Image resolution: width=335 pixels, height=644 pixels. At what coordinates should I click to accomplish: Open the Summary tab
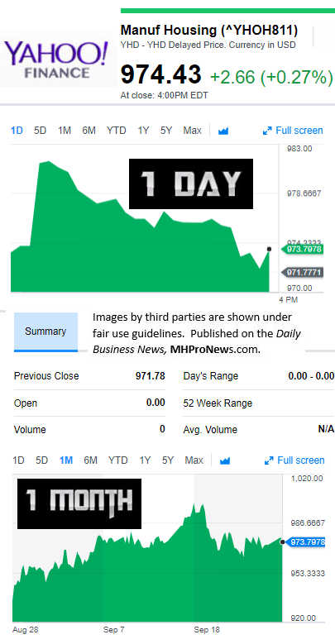45,332
